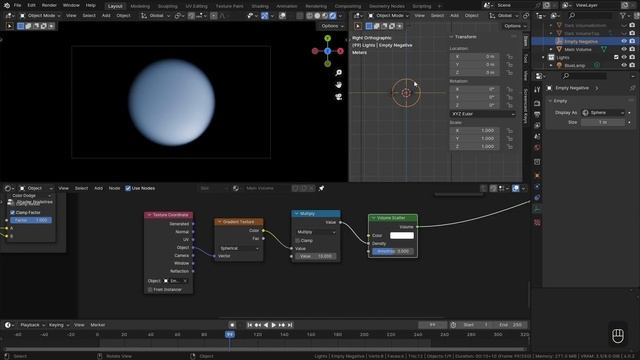Open the Render menu
This screenshot has width=640, height=360.
pos(49,6)
